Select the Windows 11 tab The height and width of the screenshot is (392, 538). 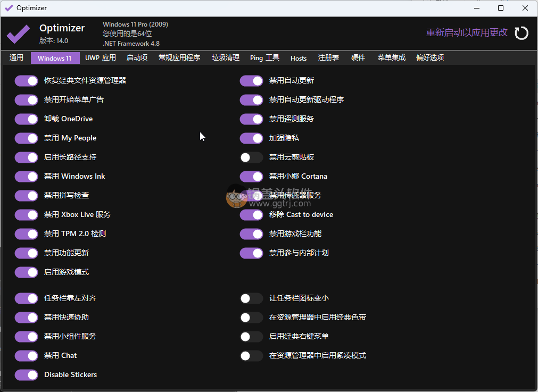tap(55, 58)
